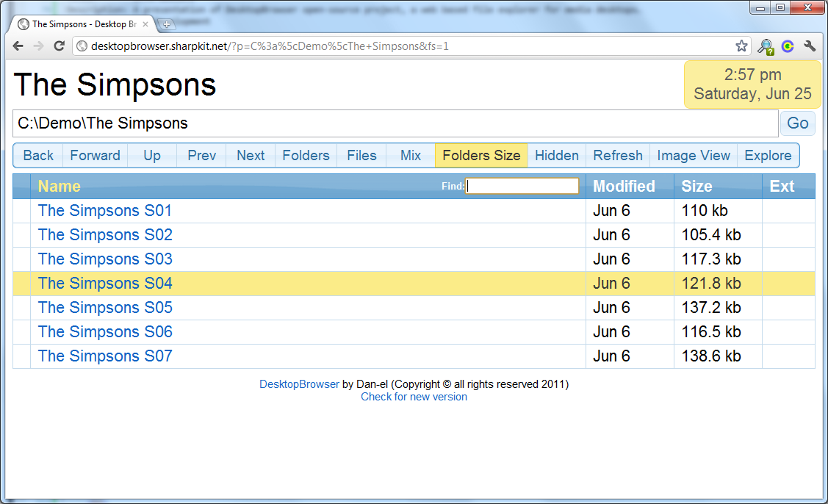The width and height of the screenshot is (828, 504).
Task: Click the Find search box
Action: click(522, 185)
